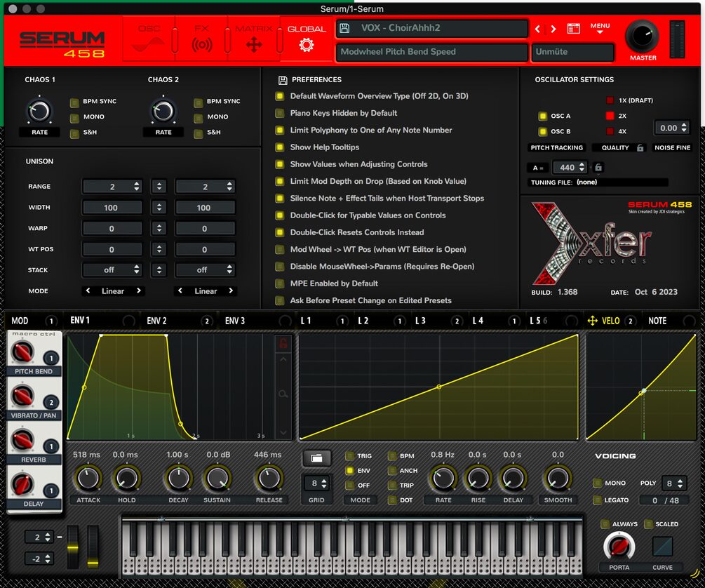Click the PITCH BEND macro knob
This screenshot has width=705, height=588.
click(x=22, y=352)
